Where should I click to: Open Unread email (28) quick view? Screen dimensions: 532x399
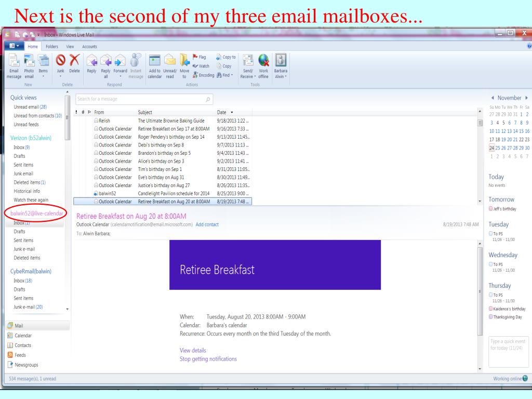pos(30,107)
